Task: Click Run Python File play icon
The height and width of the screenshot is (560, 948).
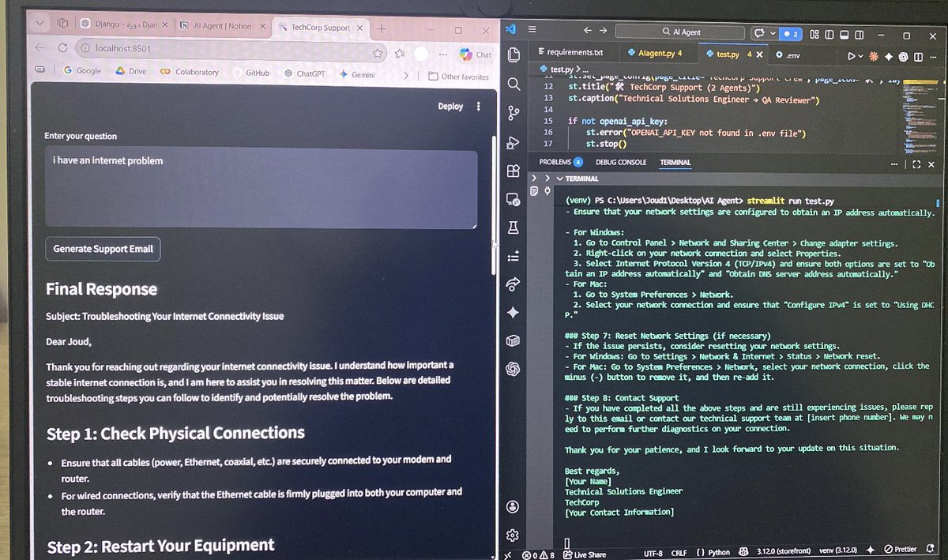Action: pos(851,56)
